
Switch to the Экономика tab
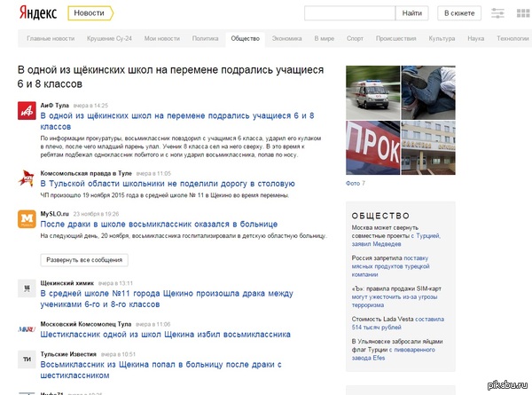[x=286, y=39]
